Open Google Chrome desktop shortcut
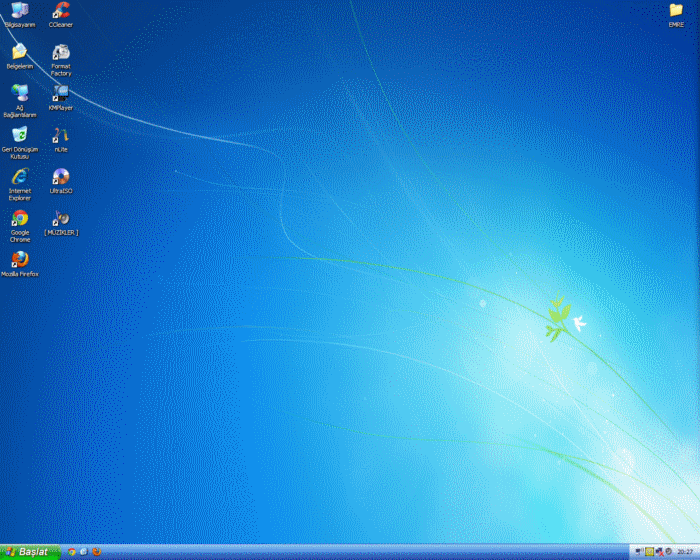 pos(19,219)
